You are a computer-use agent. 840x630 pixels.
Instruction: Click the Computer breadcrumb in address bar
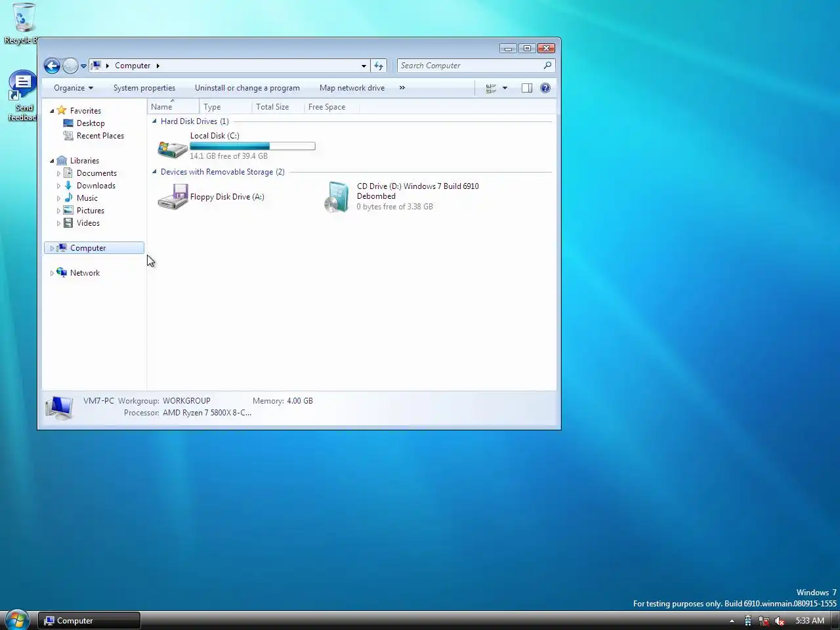133,66
